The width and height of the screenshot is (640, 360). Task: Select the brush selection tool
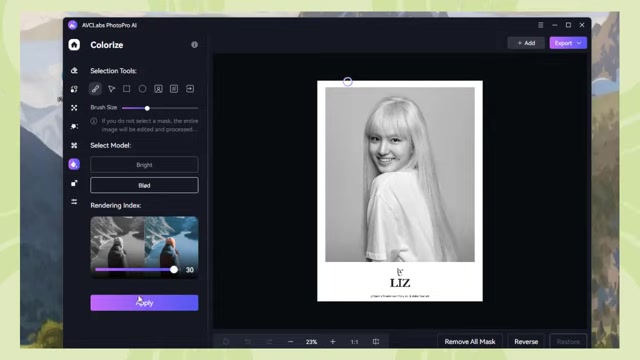coord(95,89)
